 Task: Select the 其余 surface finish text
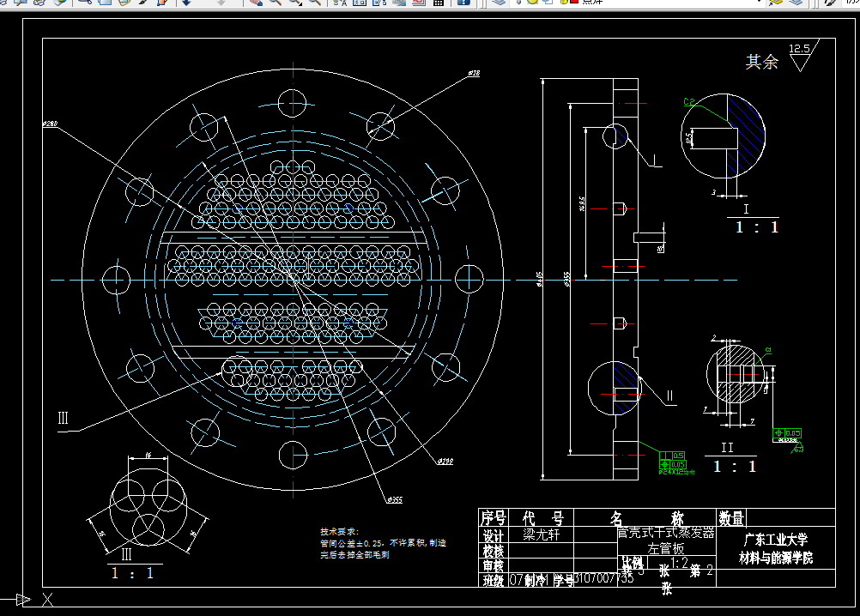coord(762,62)
